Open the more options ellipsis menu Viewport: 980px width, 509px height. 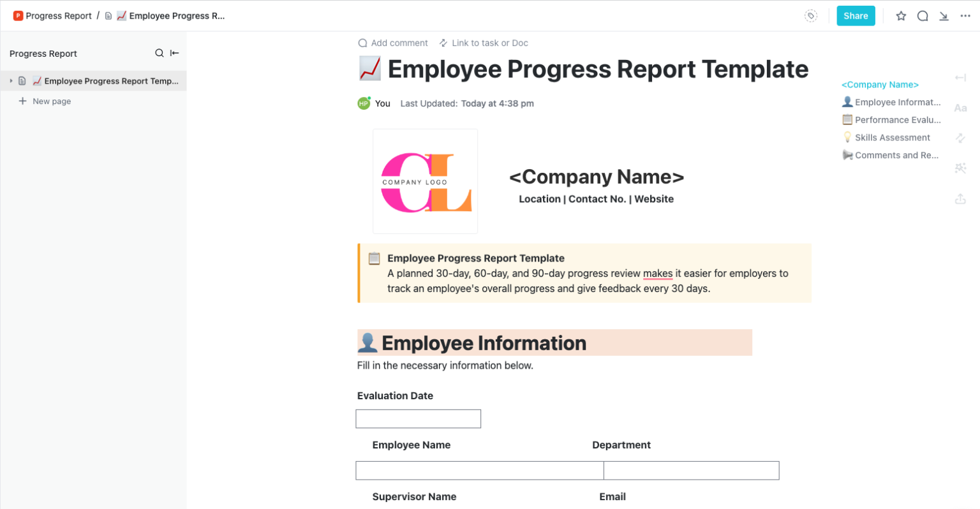coord(965,16)
